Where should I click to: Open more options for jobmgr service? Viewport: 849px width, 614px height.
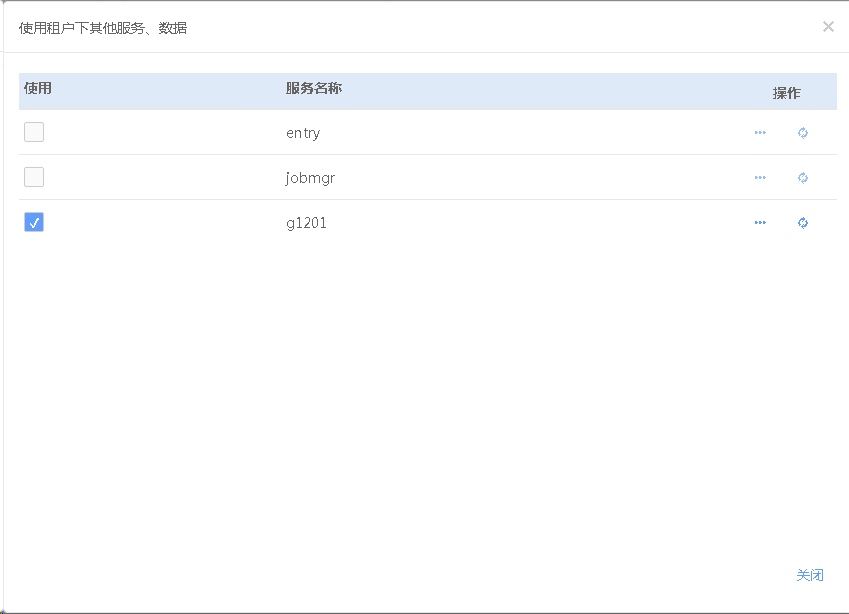pos(760,178)
